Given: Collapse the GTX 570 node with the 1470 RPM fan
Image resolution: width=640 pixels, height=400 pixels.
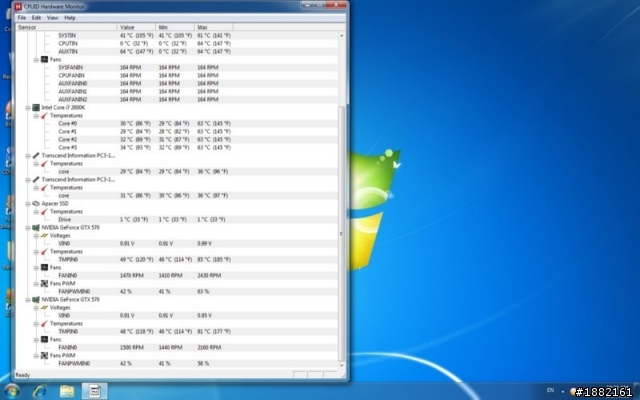Looking at the screenshot, I should pyautogui.click(x=28, y=228).
